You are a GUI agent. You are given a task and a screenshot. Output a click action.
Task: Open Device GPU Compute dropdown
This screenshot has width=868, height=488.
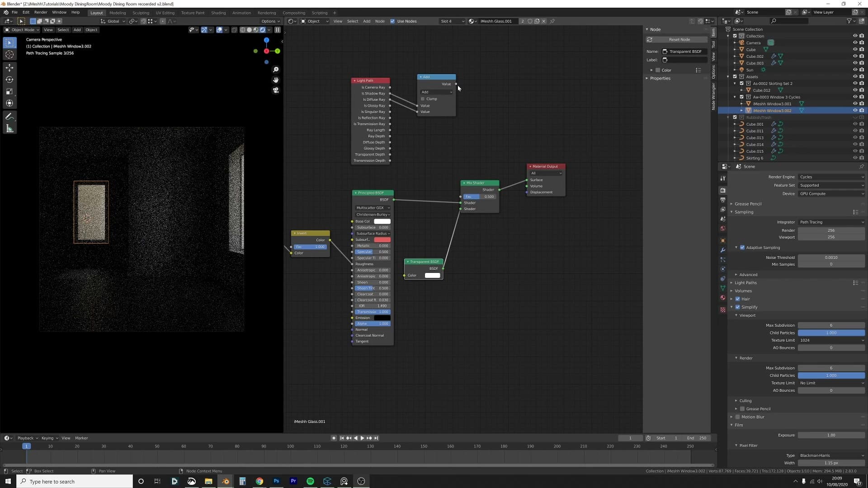pyautogui.click(x=831, y=194)
